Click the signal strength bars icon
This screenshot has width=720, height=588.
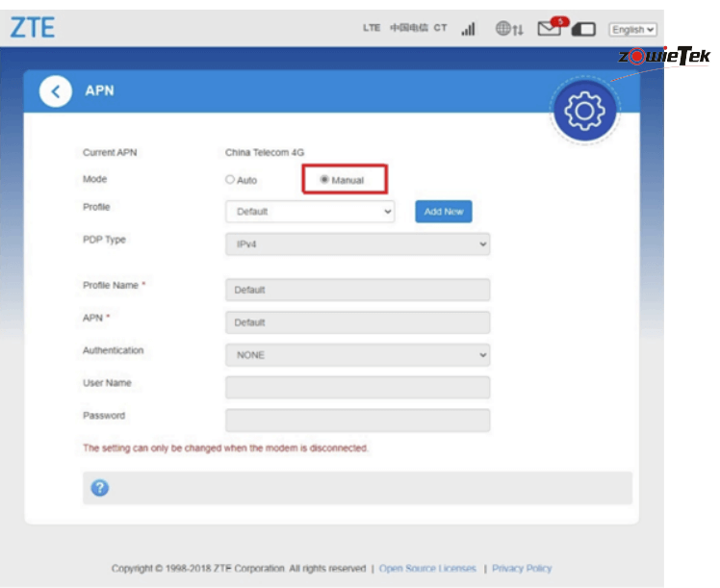pyautogui.click(x=468, y=29)
